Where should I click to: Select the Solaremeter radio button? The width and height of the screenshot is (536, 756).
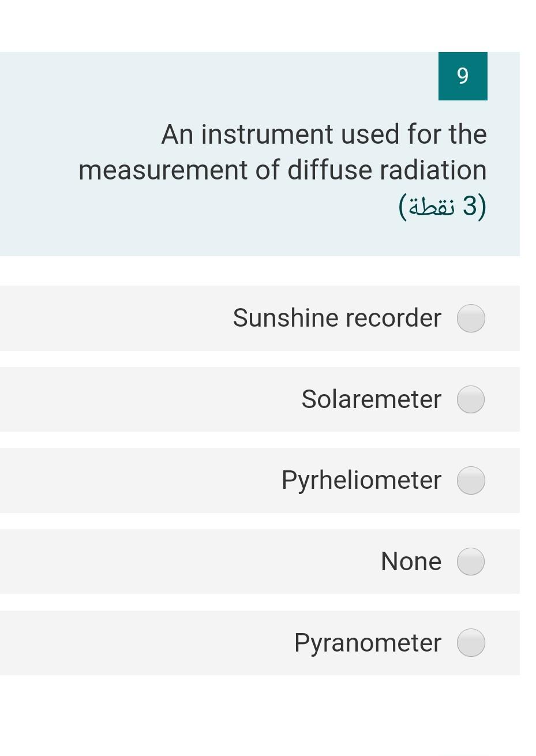pos(471,399)
